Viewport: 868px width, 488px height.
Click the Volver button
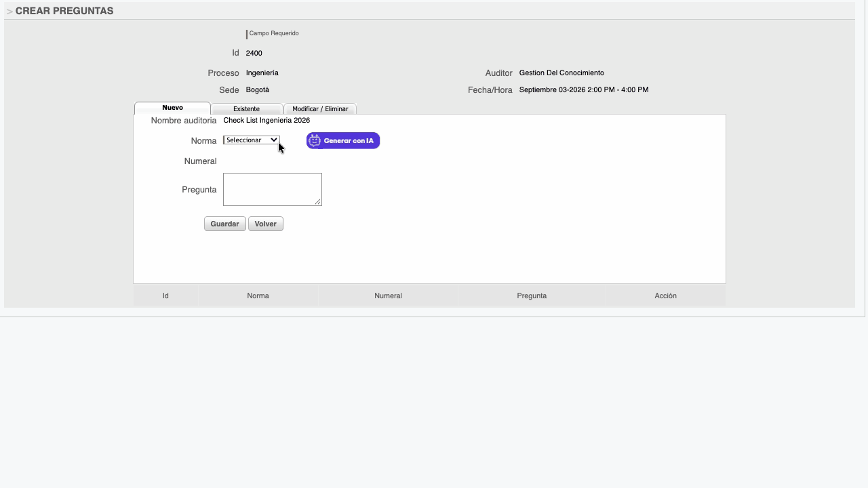pyautogui.click(x=266, y=224)
